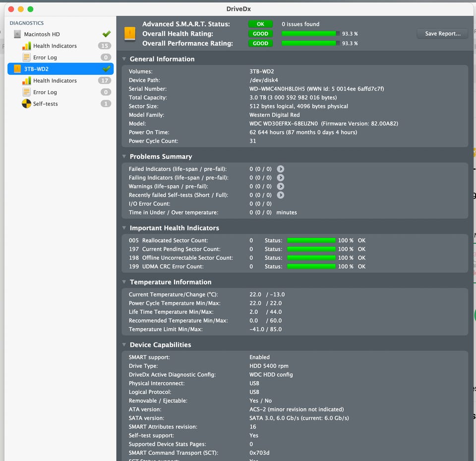Screen dimensions: 476x461
Task: Click Current Temperature value 22.0 / -13.0
Action: point(267,294)
